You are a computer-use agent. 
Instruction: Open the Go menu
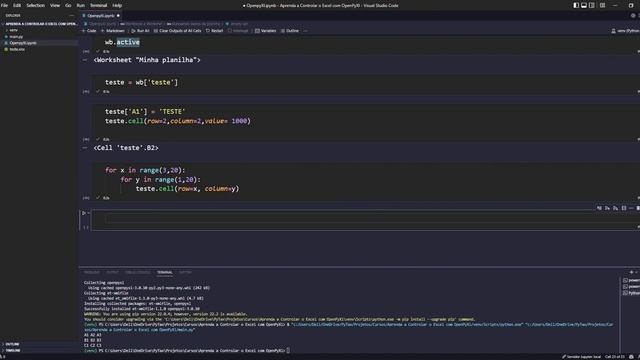click(68, 5)
